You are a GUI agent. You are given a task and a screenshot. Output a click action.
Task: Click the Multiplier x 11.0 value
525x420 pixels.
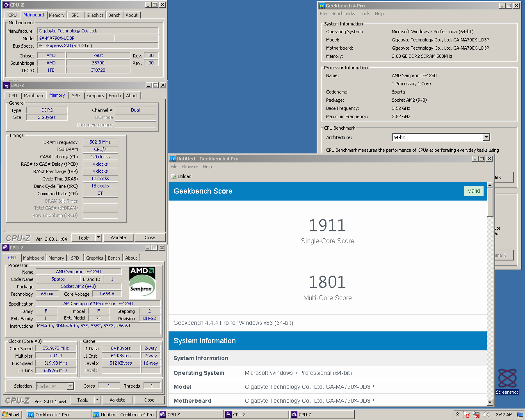[56, 356]
